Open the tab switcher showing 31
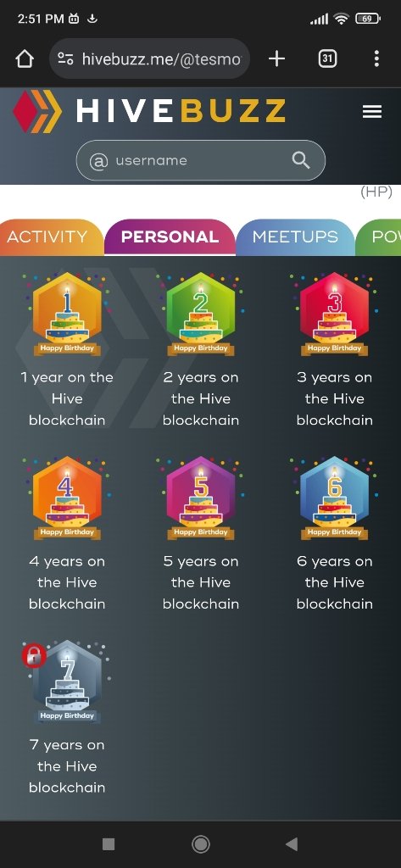Image resolution: width=401 pixels, height=868 pixels. coord(327,58)
